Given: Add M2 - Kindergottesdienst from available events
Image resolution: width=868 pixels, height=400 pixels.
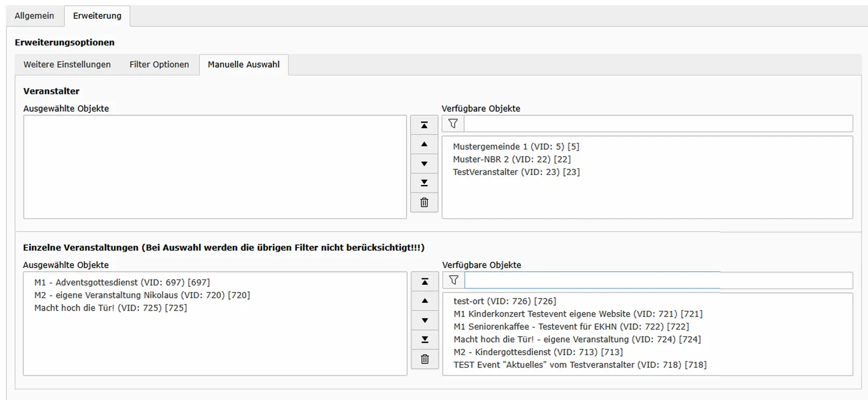Looking at the screenshot, I should [x=538, y=352].
